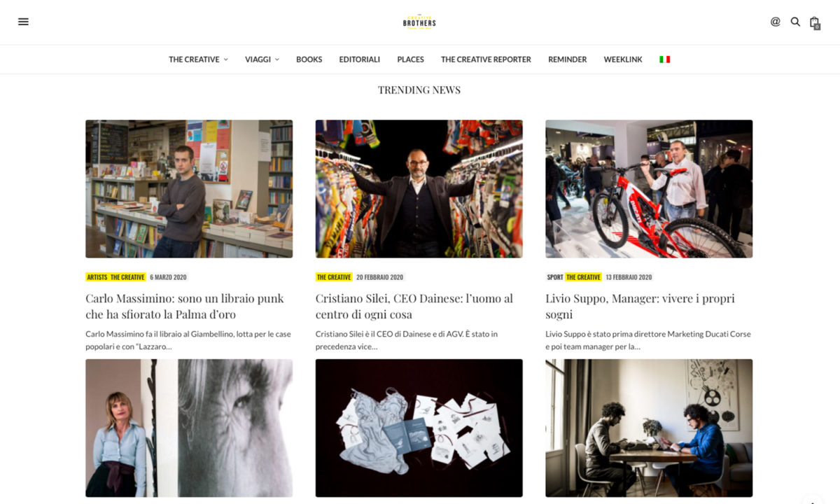Screen dimensions: 840x504
Task: Open the search magnifier icon
Action: point(795,22)
